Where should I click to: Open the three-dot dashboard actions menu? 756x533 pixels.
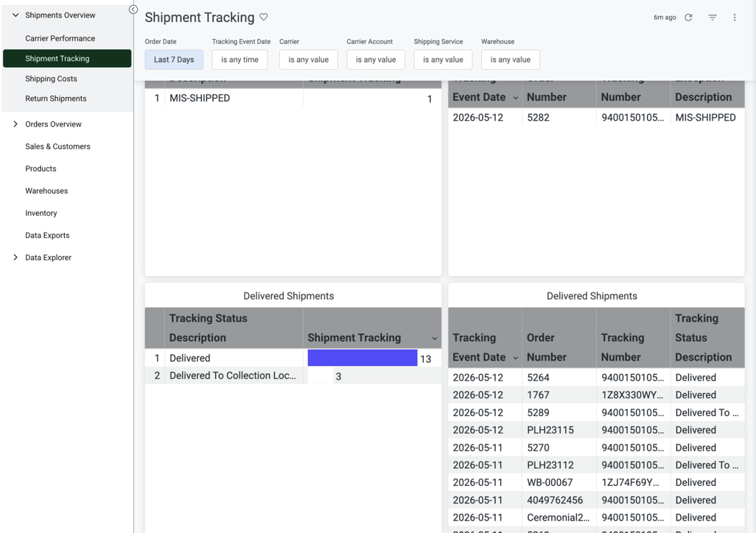coord(735,18)
